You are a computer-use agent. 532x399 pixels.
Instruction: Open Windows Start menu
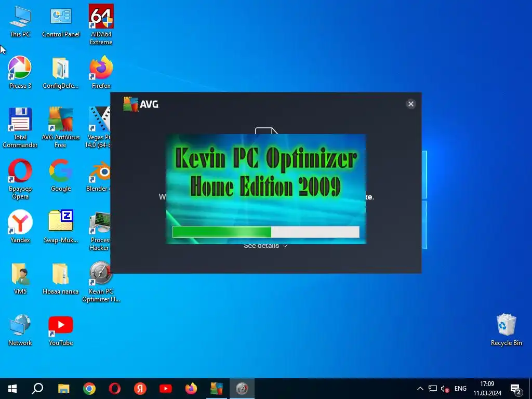(x=12, y=389)
